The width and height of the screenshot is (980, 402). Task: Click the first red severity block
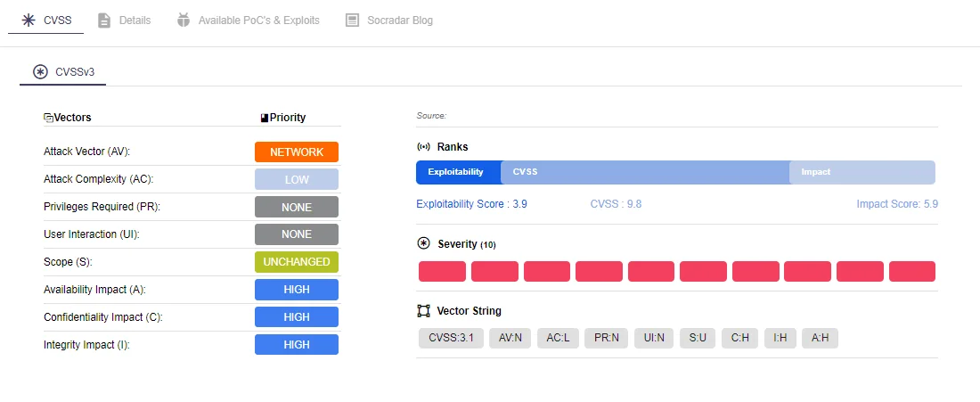point(442,271)
